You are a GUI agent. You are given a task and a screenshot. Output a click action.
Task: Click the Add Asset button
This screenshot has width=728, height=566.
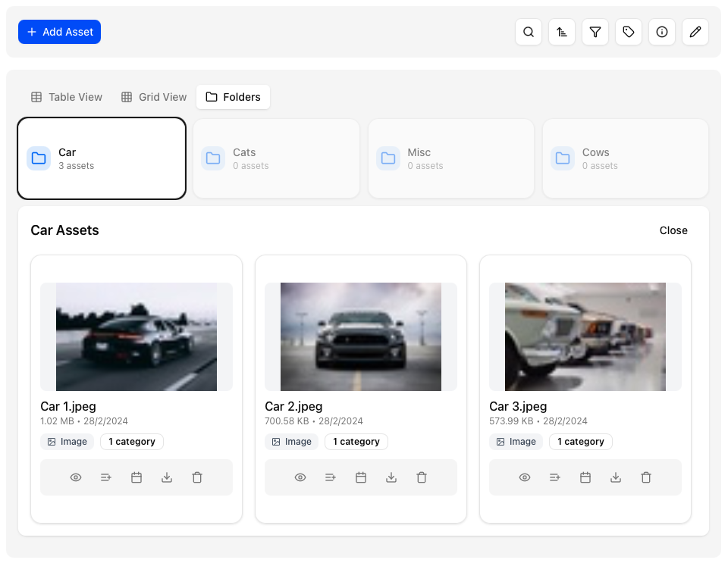coord(59,32)
